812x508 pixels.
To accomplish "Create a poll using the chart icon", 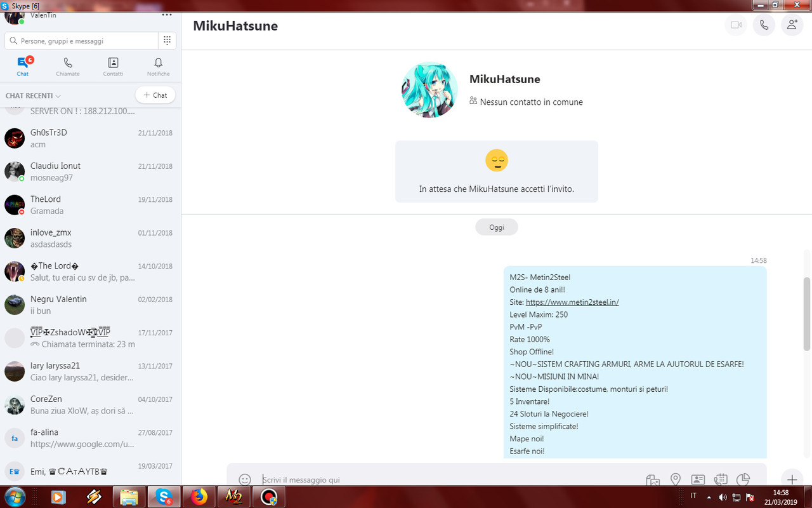I will pos(743,479).
